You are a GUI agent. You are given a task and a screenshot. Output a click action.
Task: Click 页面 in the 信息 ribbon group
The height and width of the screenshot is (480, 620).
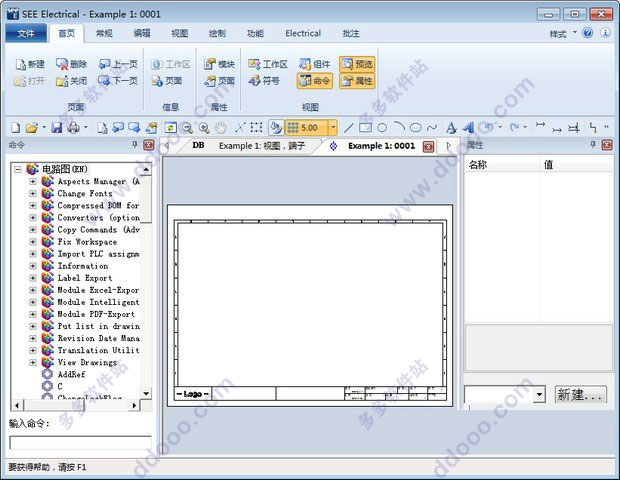167,81
